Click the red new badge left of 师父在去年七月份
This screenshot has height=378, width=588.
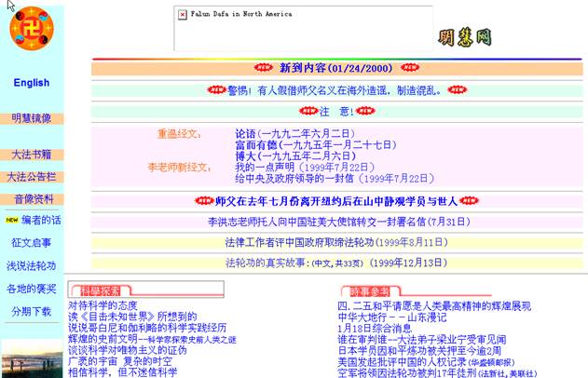pos(204,201)
